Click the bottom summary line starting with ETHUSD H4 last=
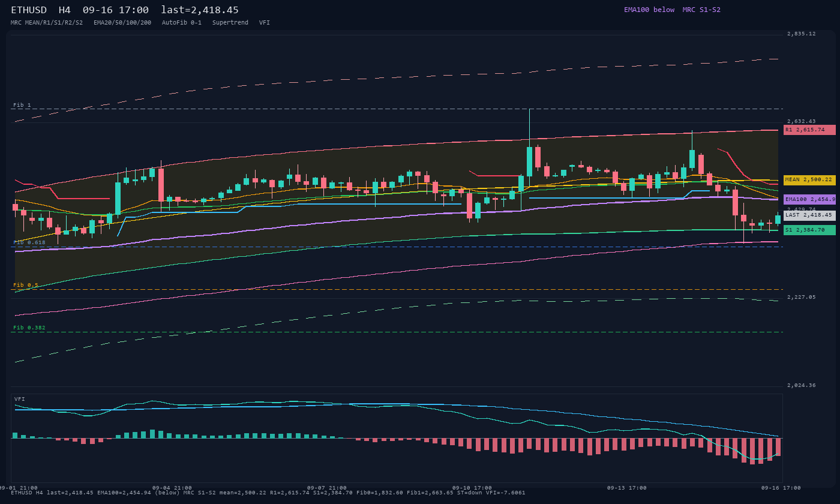This screenshot has height=504, width=840. (x=268, y=493)
